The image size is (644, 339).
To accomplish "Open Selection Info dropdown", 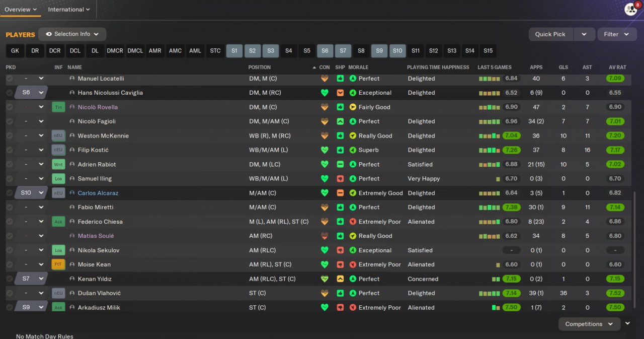I will click(x=72, y=34).
